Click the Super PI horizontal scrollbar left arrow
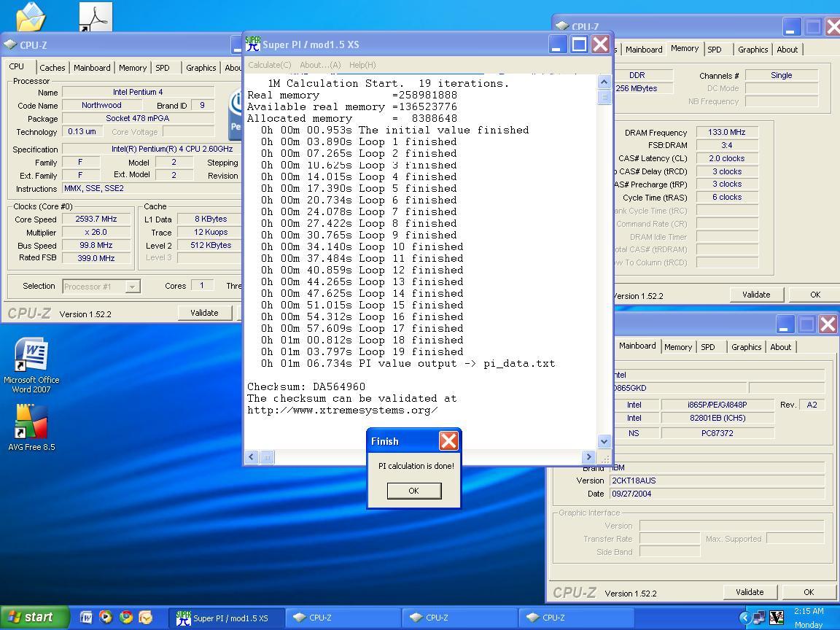This screenshot has height=630, width=840. pyautogui.click(x=252, y=457)
